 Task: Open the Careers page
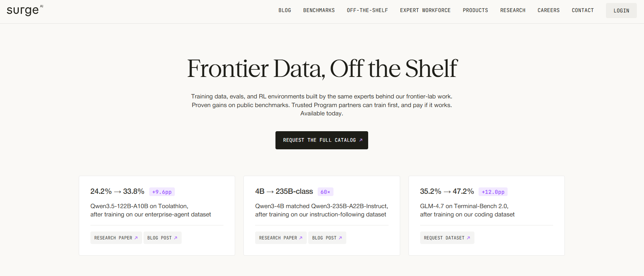[548, 11]
